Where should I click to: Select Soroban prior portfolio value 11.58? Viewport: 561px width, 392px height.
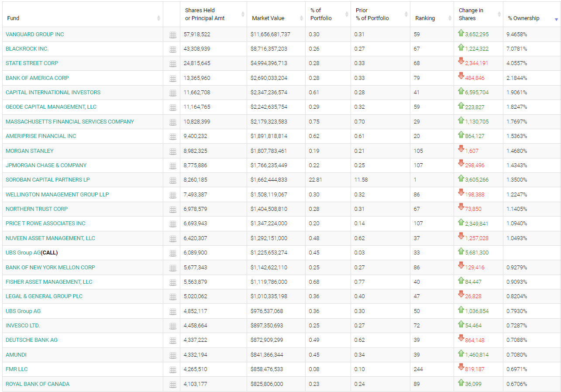click(362, 179)
